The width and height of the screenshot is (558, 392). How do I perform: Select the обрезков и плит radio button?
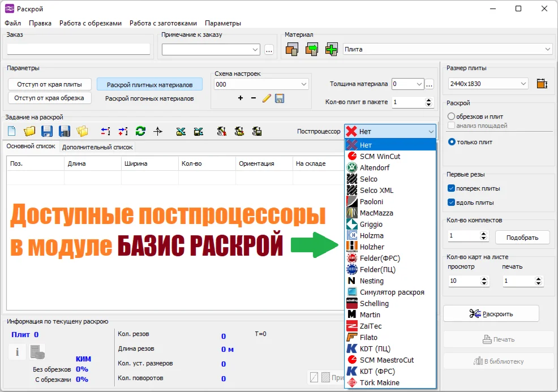pyautogui.click(x=451, y=116)
